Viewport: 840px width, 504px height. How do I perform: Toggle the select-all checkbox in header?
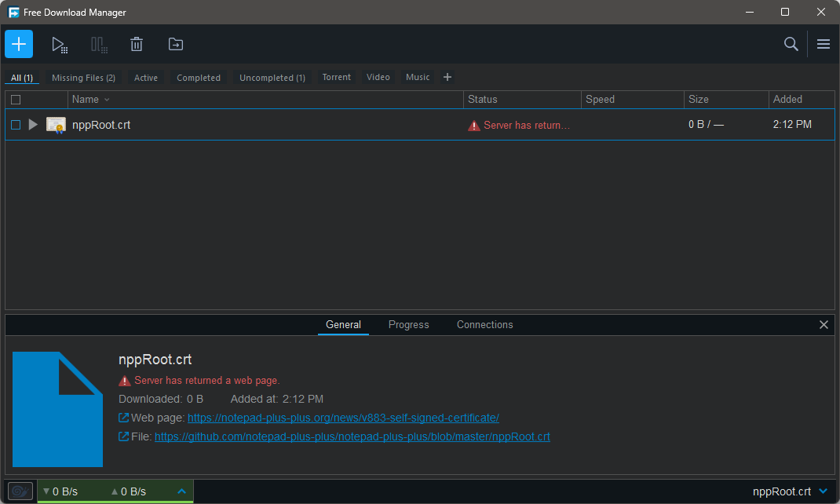(16, 100)
